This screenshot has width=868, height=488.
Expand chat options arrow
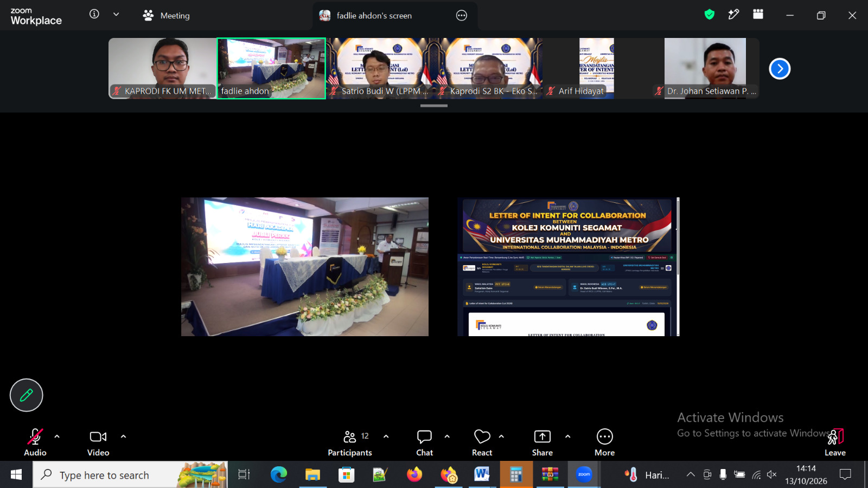[x=447, y=436]
